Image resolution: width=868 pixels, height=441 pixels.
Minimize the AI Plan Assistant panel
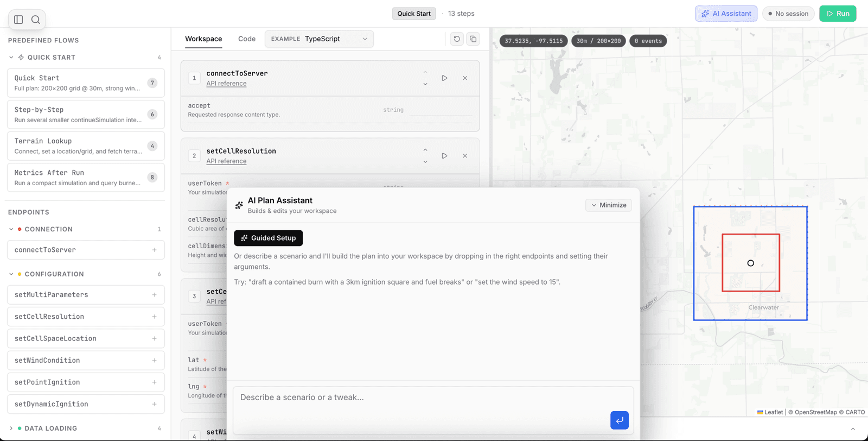[x=609, y=205]
